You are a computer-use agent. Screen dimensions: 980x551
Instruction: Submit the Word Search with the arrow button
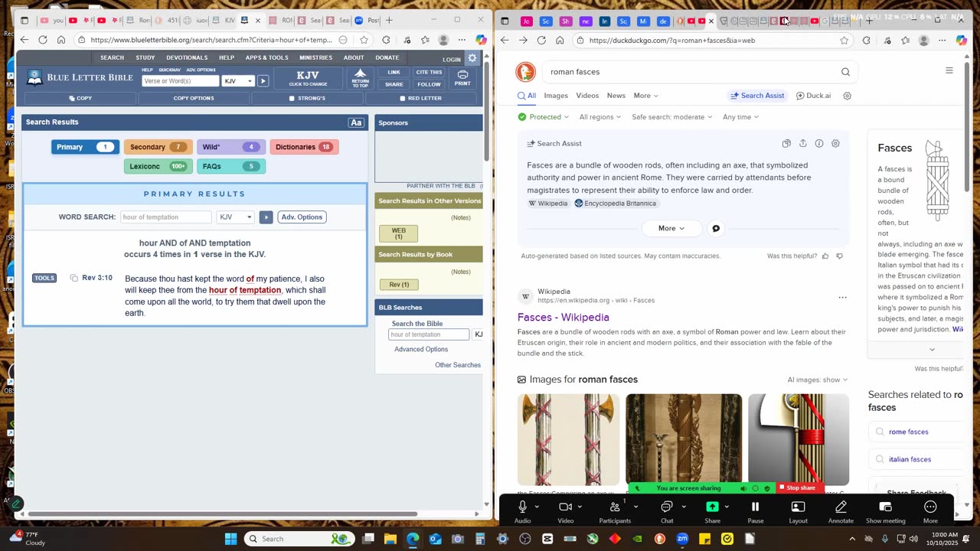coord(266,217)
